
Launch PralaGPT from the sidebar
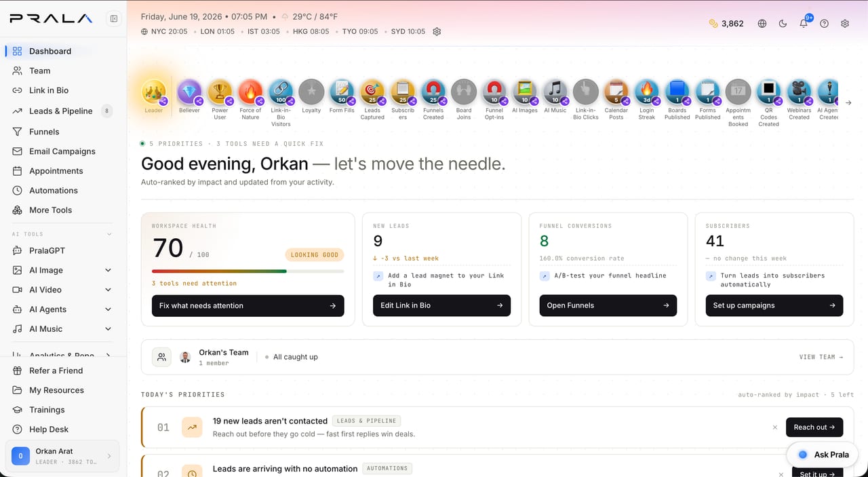point(62,250)
